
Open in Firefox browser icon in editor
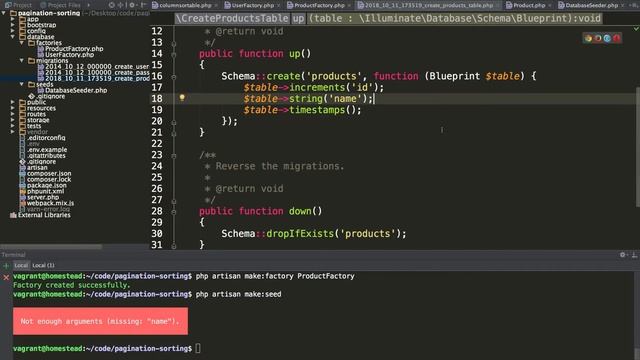pos(598,38)
